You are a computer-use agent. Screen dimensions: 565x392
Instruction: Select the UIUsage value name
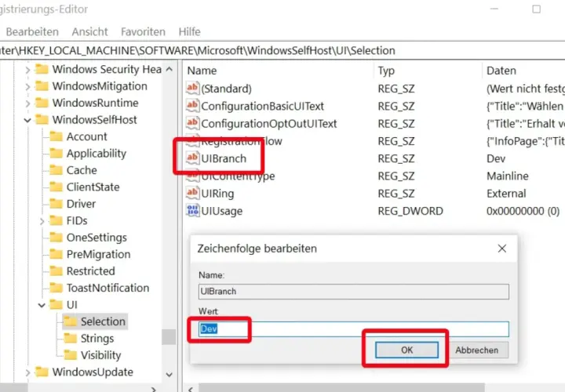coord(221,211)
